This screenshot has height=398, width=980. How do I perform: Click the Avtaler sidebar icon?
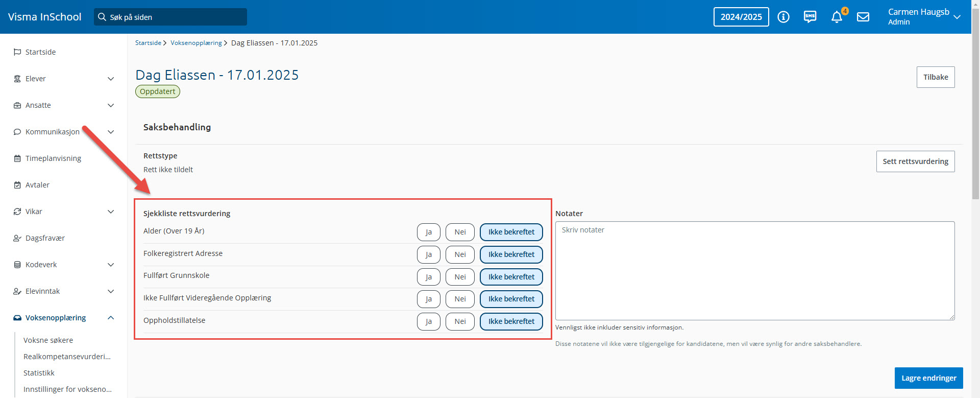(x=17, y=185)
